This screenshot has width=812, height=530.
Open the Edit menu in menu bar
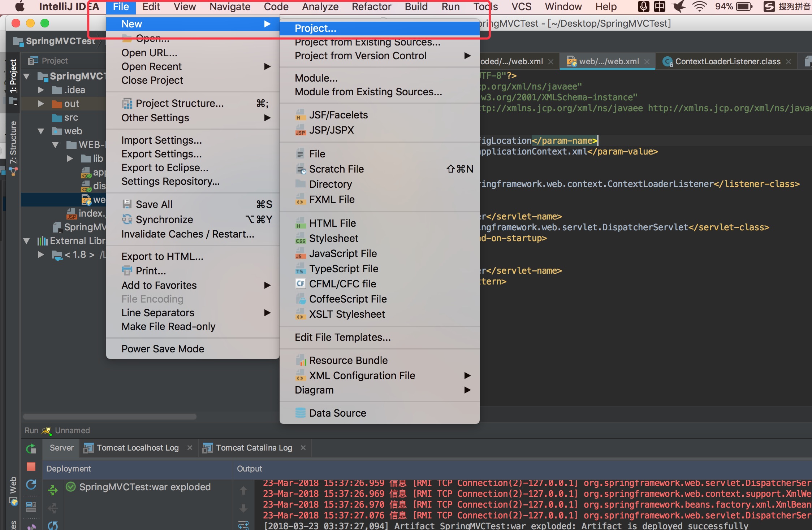pyautogui.click(x=151, y=6)
